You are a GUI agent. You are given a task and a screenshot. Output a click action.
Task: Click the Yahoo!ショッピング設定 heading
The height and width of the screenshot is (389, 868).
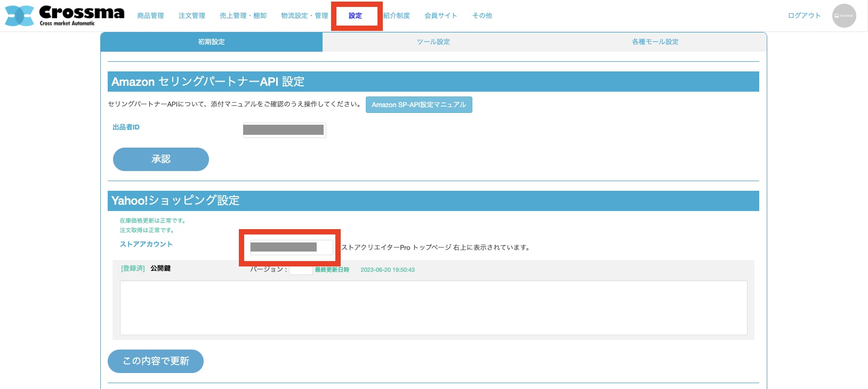(x=175, y=200)
